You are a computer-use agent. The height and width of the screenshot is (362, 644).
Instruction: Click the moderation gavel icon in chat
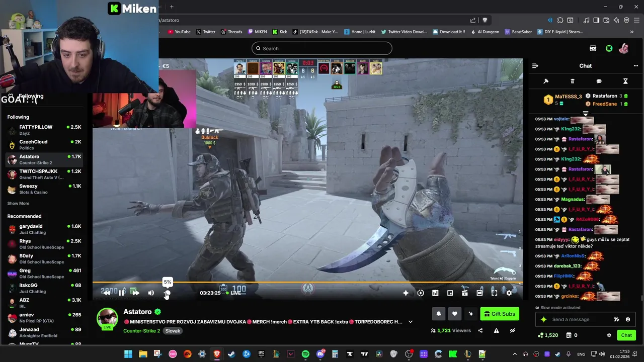click(x=546, y=81)
